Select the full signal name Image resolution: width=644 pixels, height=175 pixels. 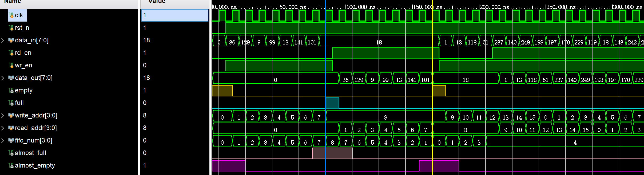[x=19, y=103]
